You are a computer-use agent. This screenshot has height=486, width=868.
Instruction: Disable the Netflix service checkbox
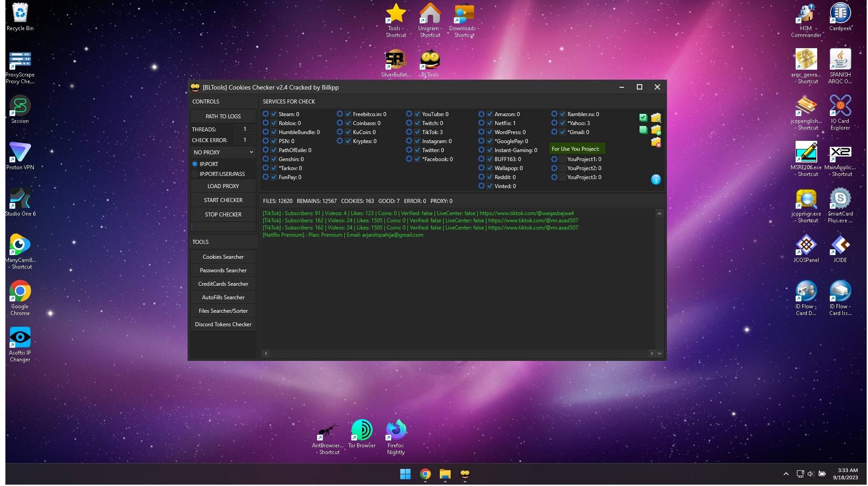(490, 123)
